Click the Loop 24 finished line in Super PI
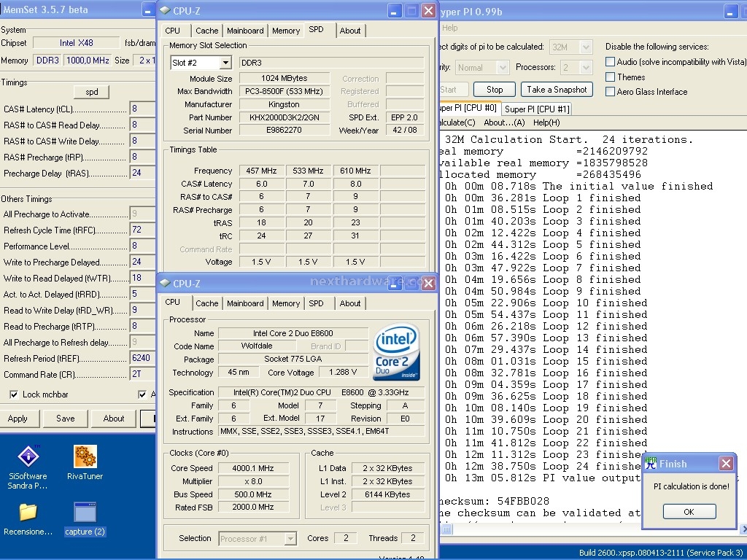 [543, 466]
